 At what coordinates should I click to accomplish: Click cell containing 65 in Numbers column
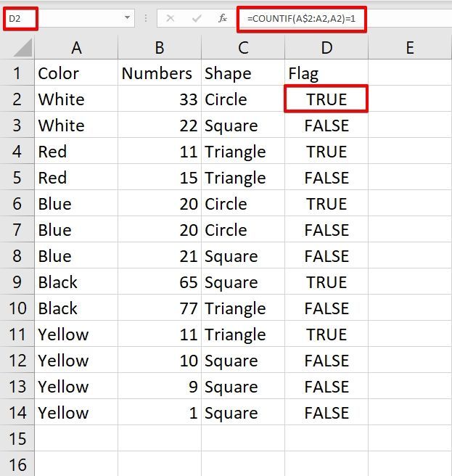pos(160,282)
